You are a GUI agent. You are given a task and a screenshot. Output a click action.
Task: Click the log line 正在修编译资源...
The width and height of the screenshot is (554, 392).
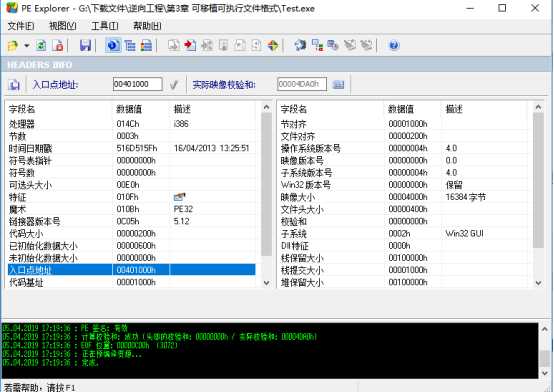click(72, 354)
